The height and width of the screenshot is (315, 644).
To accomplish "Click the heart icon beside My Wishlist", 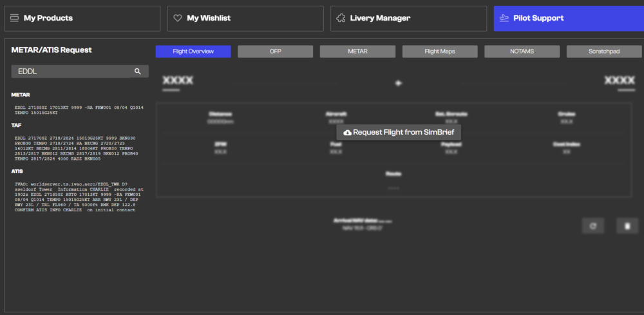I will coord(177,18).
